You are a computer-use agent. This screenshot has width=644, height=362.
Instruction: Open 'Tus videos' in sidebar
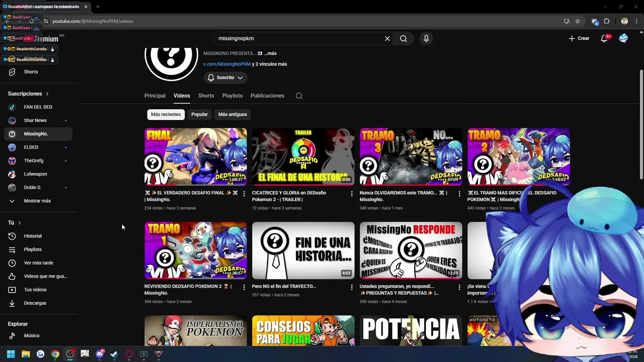point(38,290)
